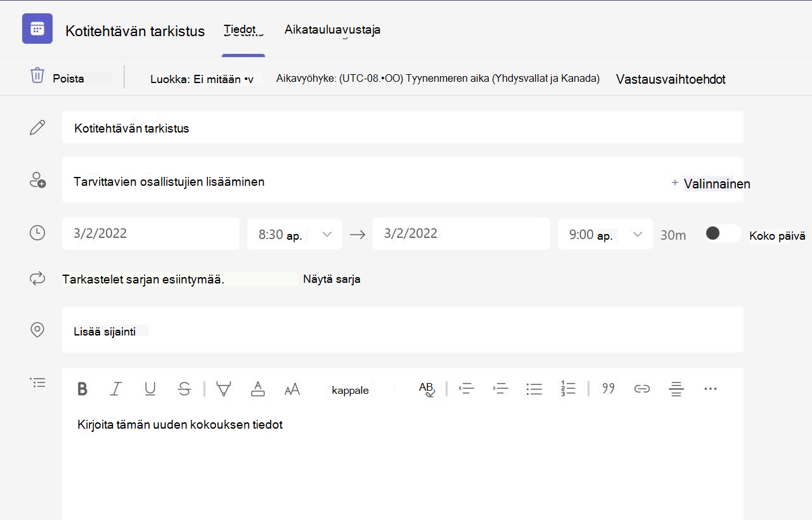This screenshot has height=520, width=812.
Task: Open more formatting options ellipsis
Action: [711, 389]
